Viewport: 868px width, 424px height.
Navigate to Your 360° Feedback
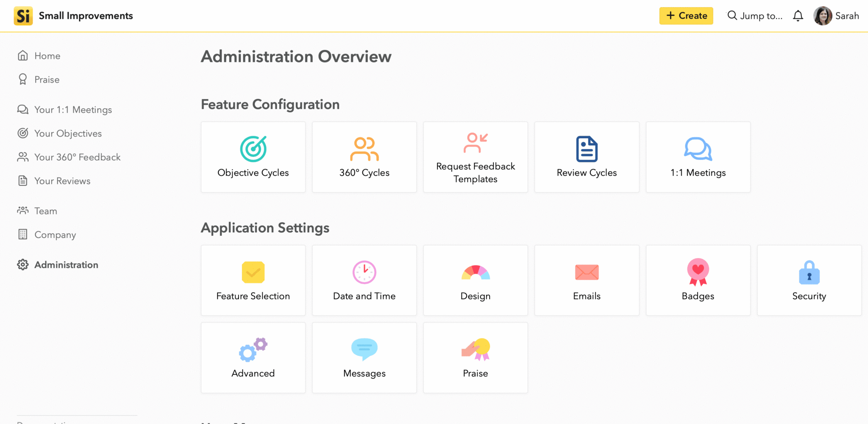click(x=77, y=157)
